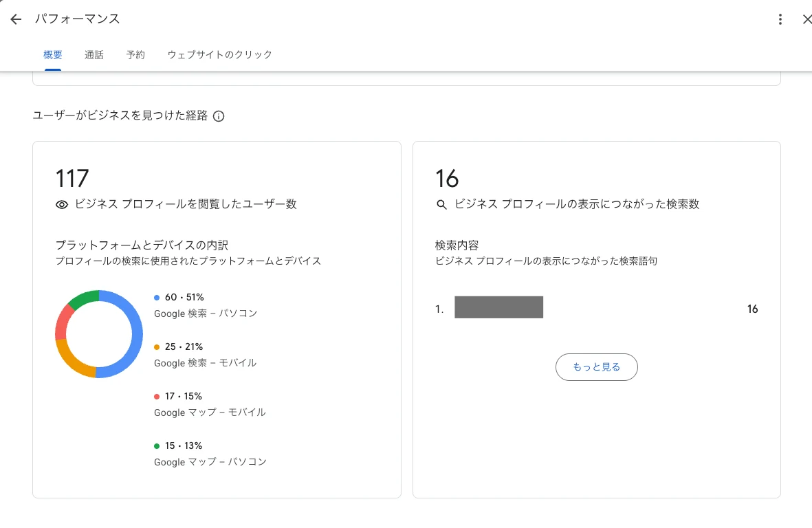This screenshot has height=528, width=812.
Task: Click the magnifier icon beside 検索数
Action: 441,204
